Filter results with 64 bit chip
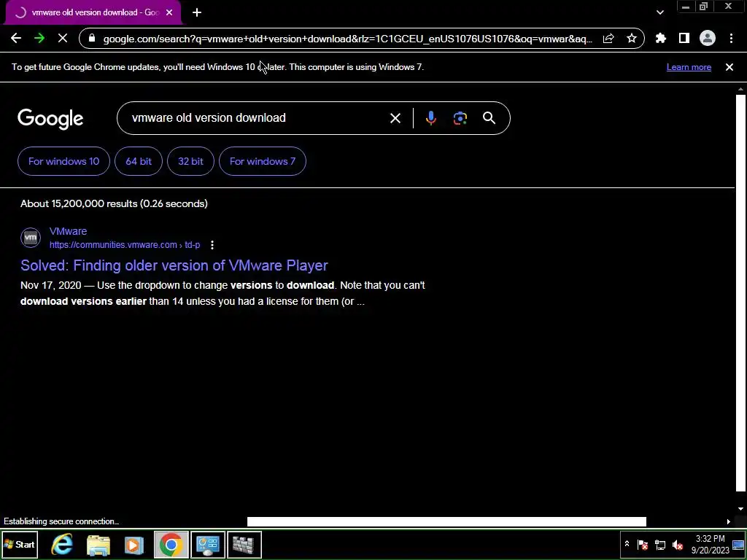747x560 pixels. 139,161
